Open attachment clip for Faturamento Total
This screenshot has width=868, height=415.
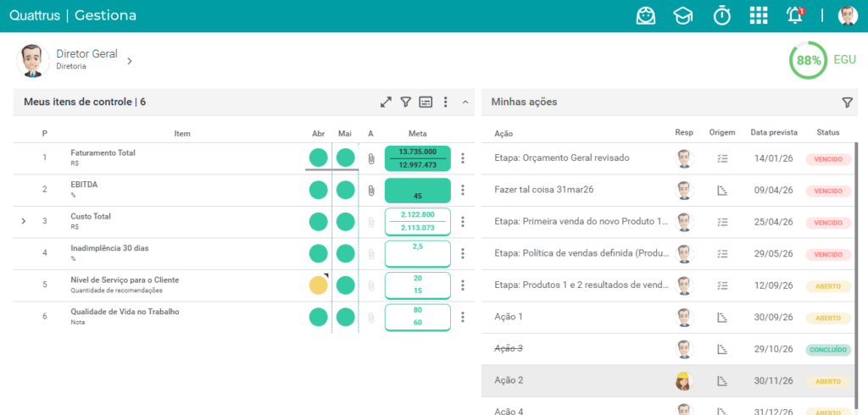(x=371, y=159)
